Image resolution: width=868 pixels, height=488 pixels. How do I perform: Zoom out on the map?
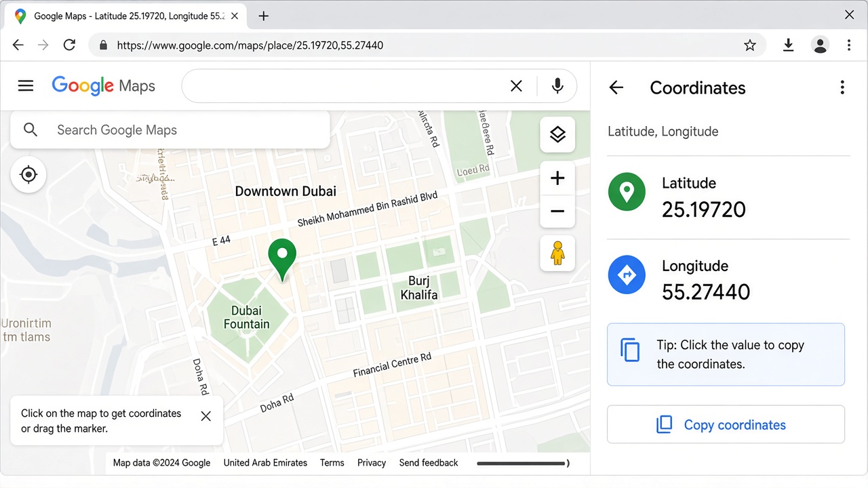click(557, 211)
